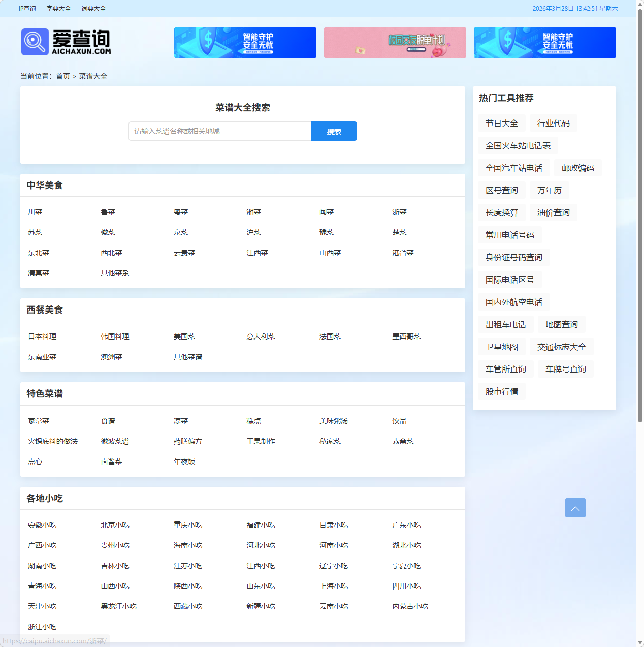This screenshot has width=644, height=647.
Task: Click the back-to-top arrow icon
Action: coord(575,508)
